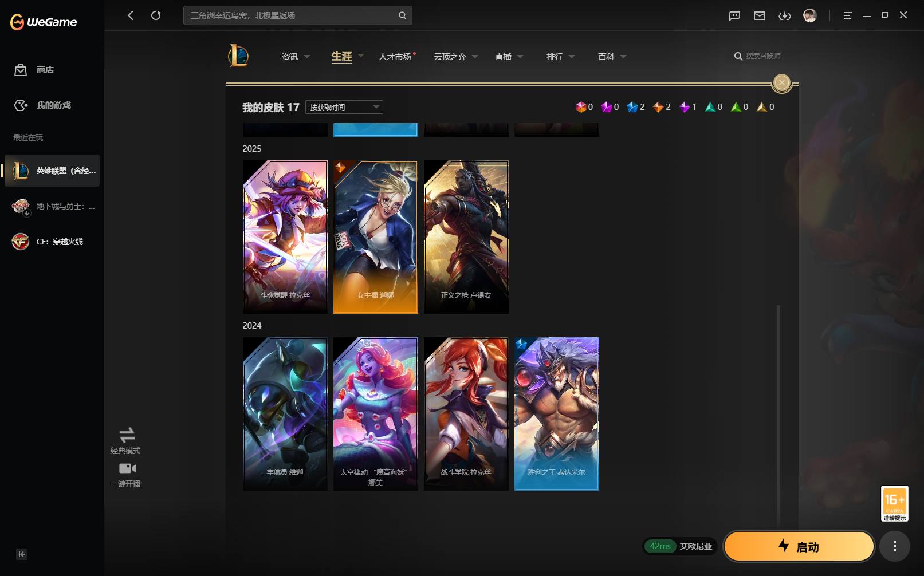Open 战斗学院 拉克丝 skin card
This screenshot has width=924, height=576.
(466, 414)
